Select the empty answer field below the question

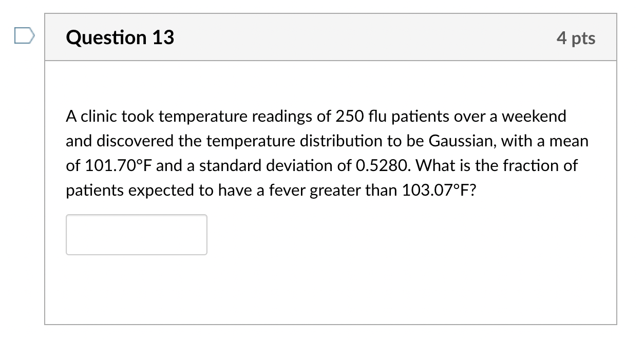coord(136,234)
